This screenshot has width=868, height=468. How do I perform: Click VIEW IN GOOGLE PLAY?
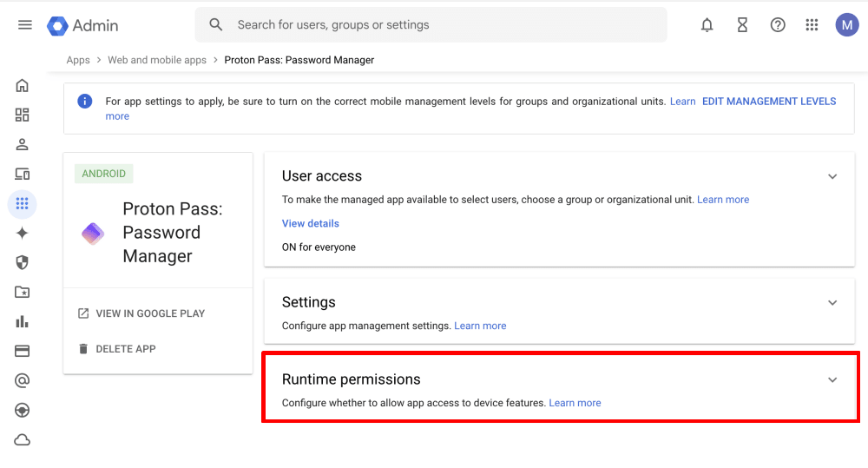pos(141,313)
